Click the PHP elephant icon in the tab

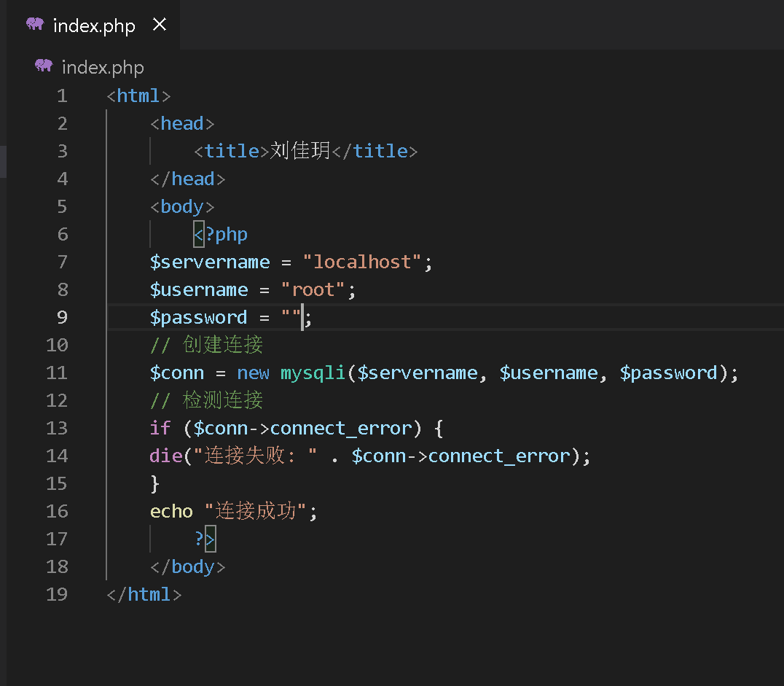(x=35, y=25)
